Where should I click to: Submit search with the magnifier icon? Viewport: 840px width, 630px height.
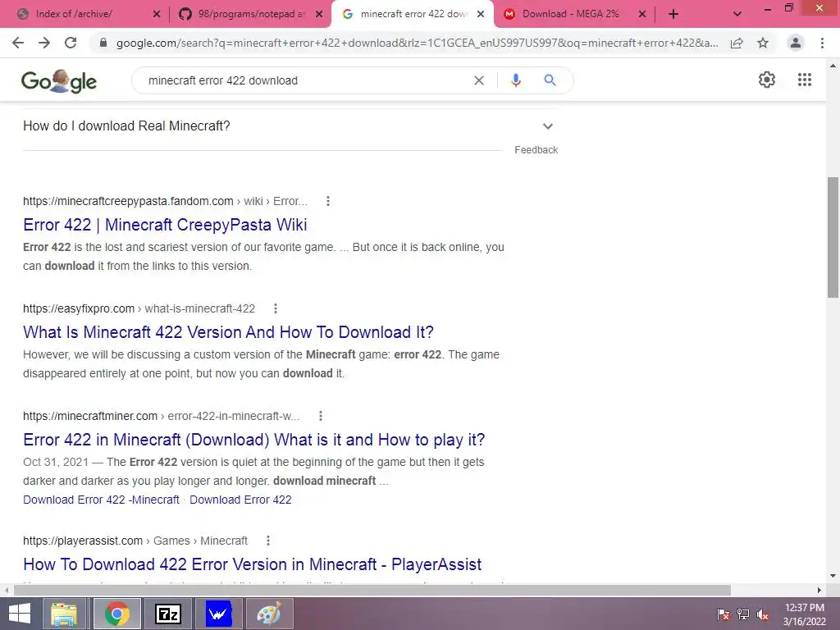point(550,80)
